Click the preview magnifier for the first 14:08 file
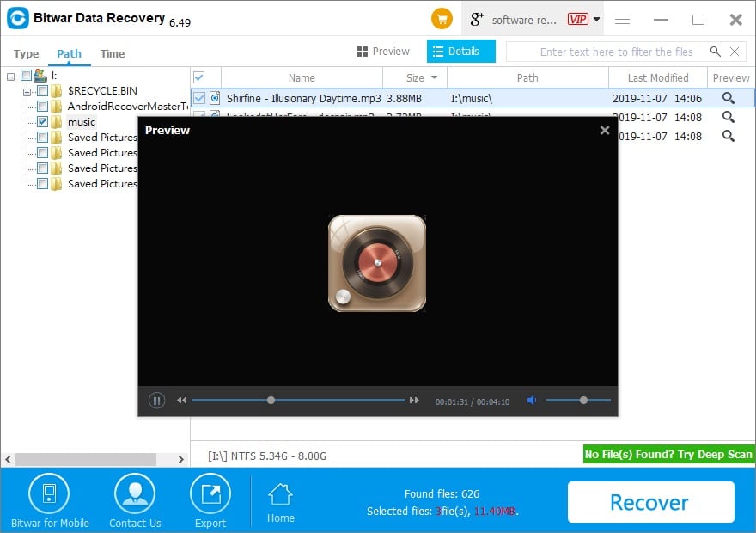The width and height of the screenshot is (756, 533). click(728, 117)
